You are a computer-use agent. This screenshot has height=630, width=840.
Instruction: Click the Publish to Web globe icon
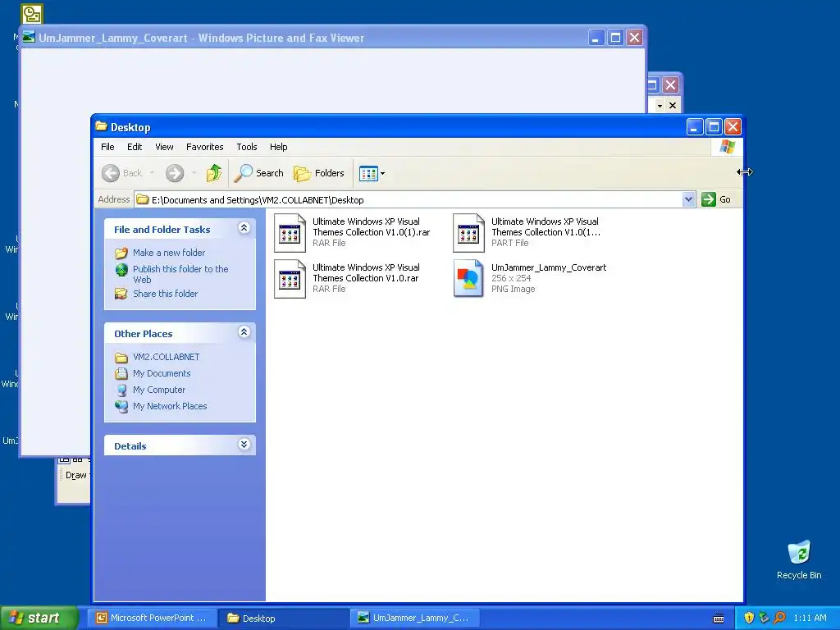(121, 269)
